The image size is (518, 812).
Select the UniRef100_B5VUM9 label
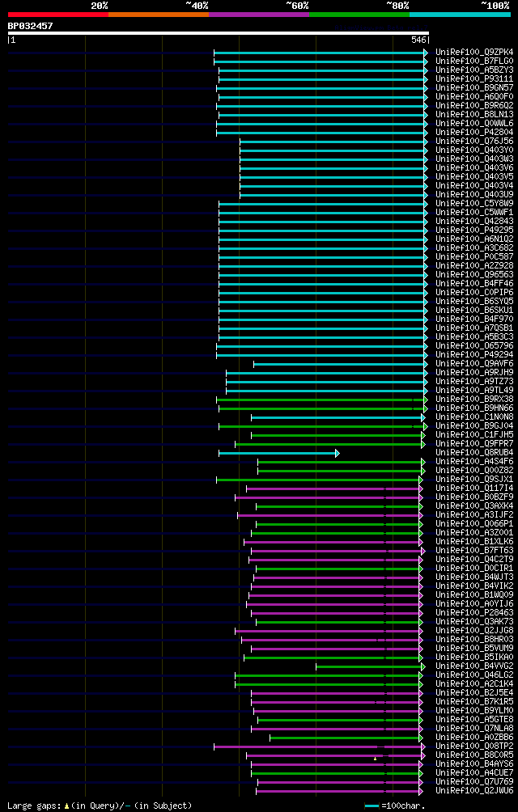point(474,648)
